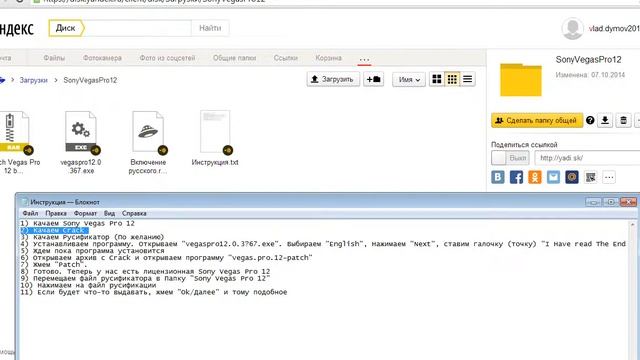The width and height of the screenshot is (640, 360).
Task: Open the Фото из соцсетей tab
Action: click(x=167, y=58)
